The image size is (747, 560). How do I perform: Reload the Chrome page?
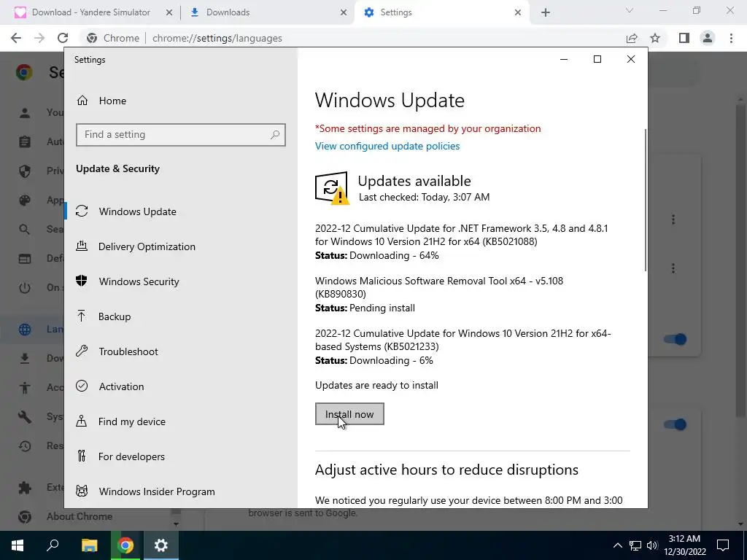(x=63, y=38)
